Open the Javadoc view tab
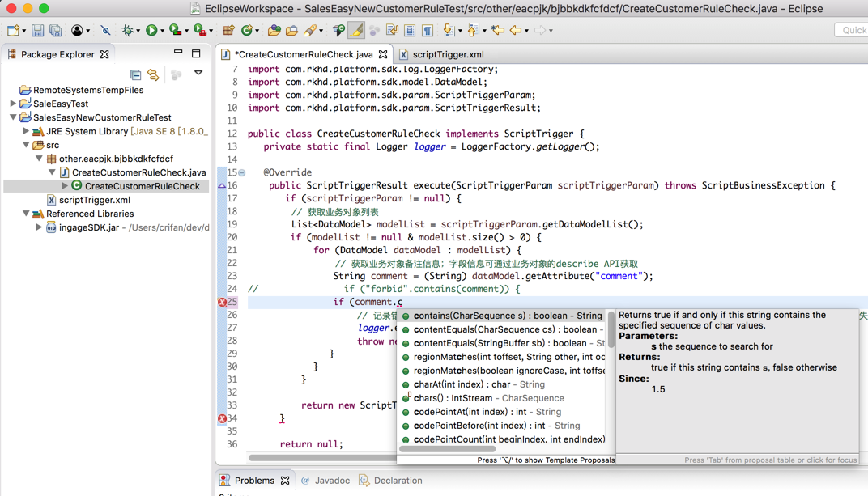Viewport: 868px width, 496px height. (x=325, y=481)
